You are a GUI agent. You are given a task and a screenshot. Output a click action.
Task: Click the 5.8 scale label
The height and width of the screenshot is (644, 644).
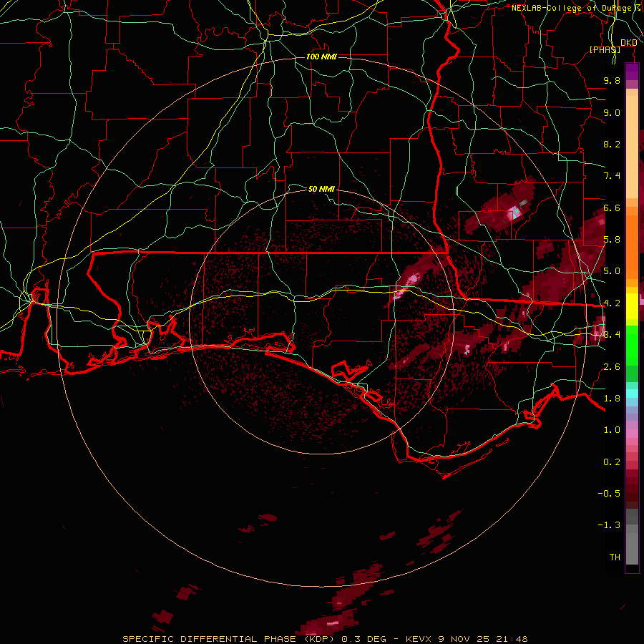(612, 240)
